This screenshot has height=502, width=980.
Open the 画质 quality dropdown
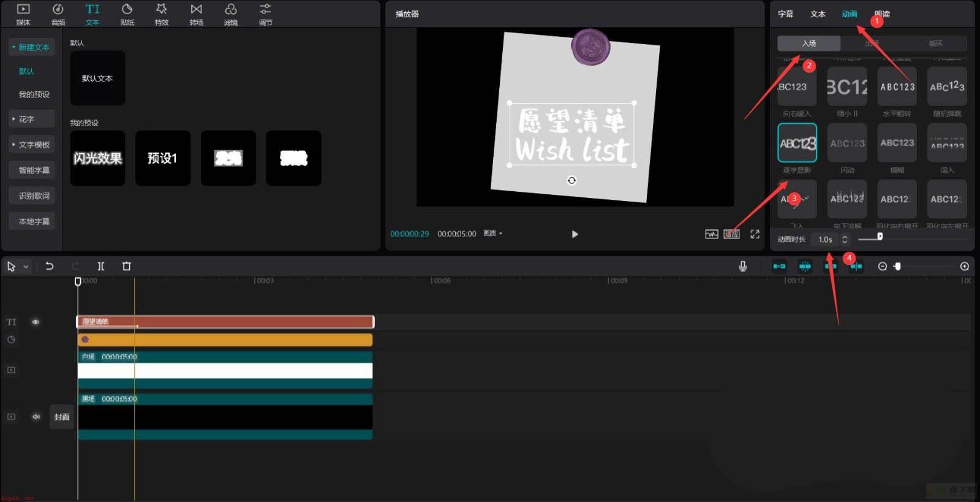(493, 234)
